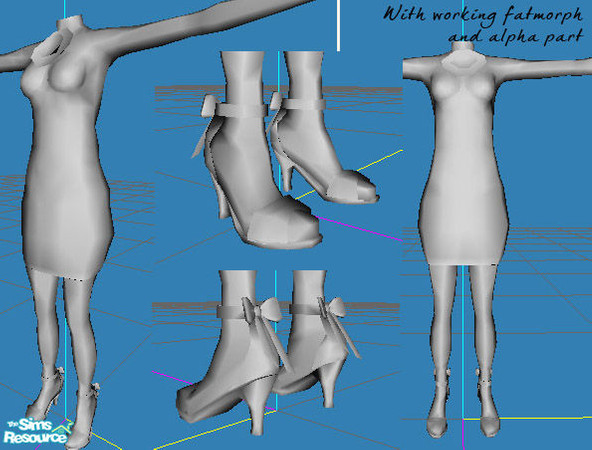The width and height of the screenshot is (592, 450).
Task: Click the 'and alpha part' caption line
Action: (516, 37)
